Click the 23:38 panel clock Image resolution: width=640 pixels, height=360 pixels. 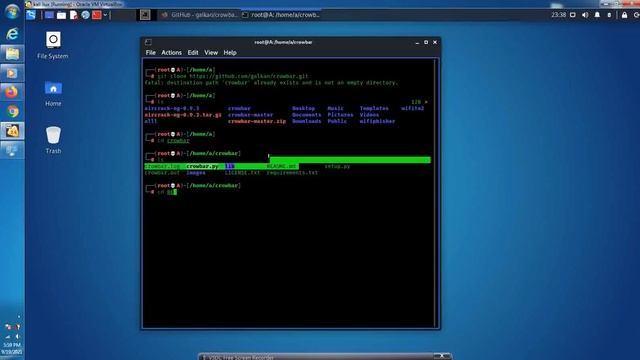click(558, 15)
